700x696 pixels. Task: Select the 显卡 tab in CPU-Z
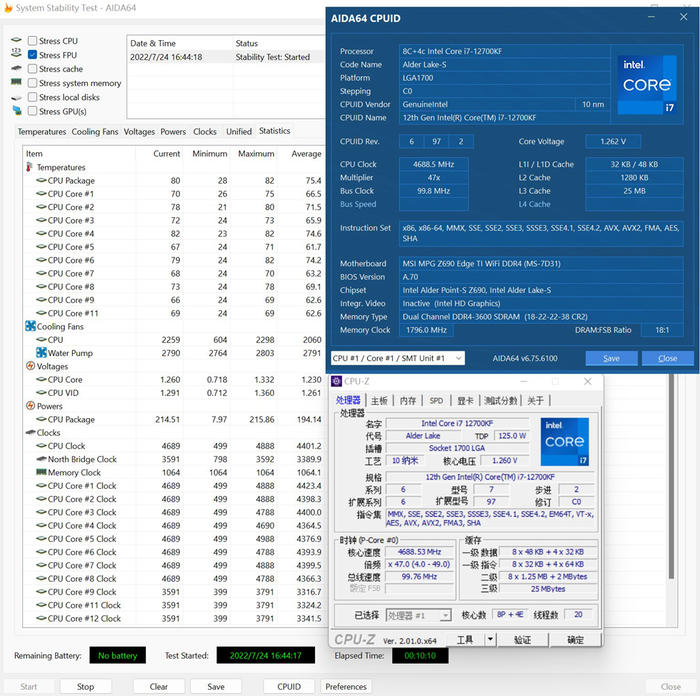[465, 400]
